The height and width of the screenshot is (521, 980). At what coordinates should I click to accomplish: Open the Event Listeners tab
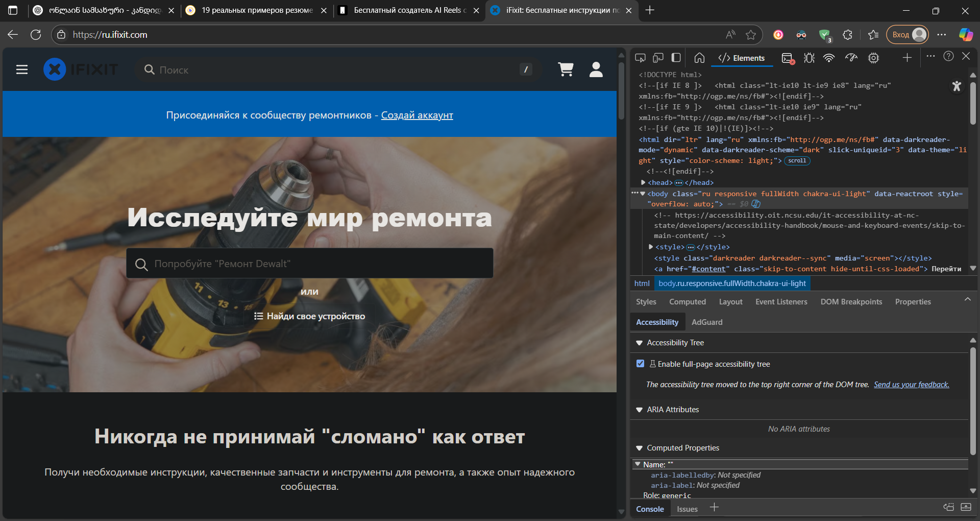pyautogui.click(x=781, y=302)
